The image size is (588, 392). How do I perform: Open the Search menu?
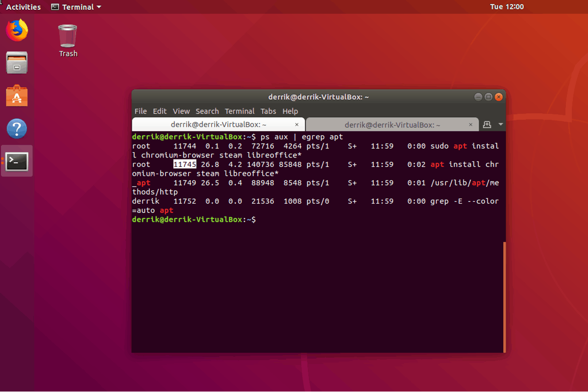click(207, 111)
